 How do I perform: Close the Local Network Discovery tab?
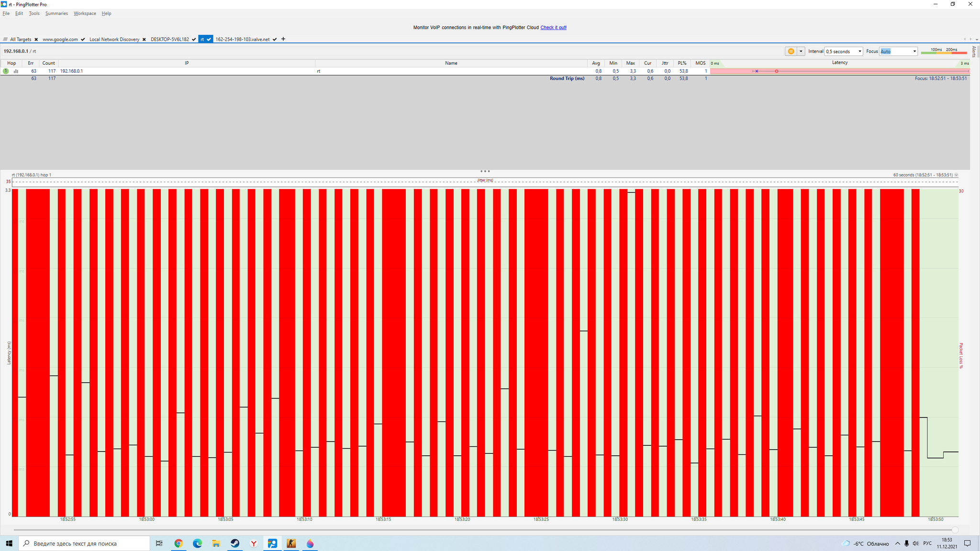pos(144,39)
